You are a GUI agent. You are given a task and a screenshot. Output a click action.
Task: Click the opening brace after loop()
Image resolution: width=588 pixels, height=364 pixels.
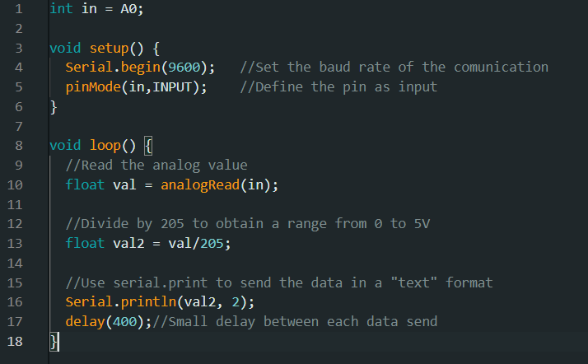148,146
